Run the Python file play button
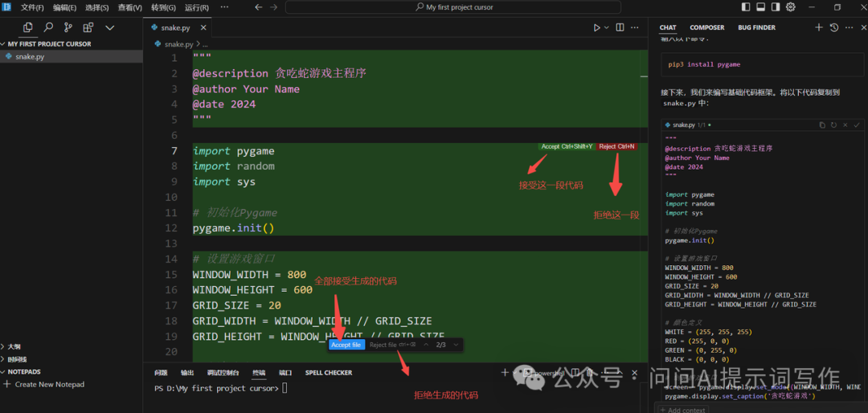 [x=596, y=27]
